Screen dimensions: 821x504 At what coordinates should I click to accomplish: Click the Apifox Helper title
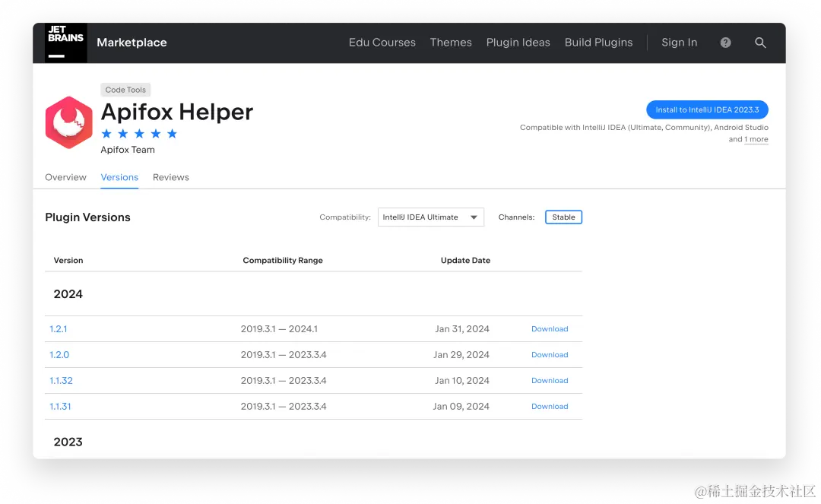[x=177, y=112]
